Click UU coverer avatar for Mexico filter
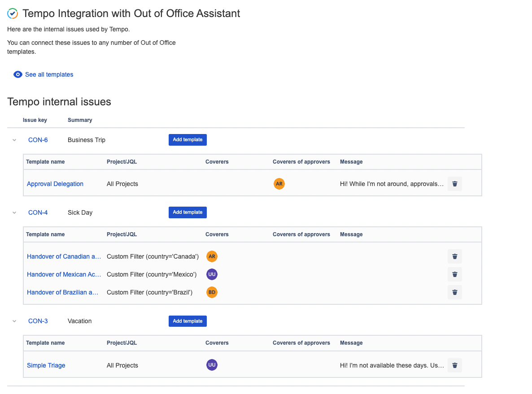This screenshot has width=532, height=394. pos(212,274)
